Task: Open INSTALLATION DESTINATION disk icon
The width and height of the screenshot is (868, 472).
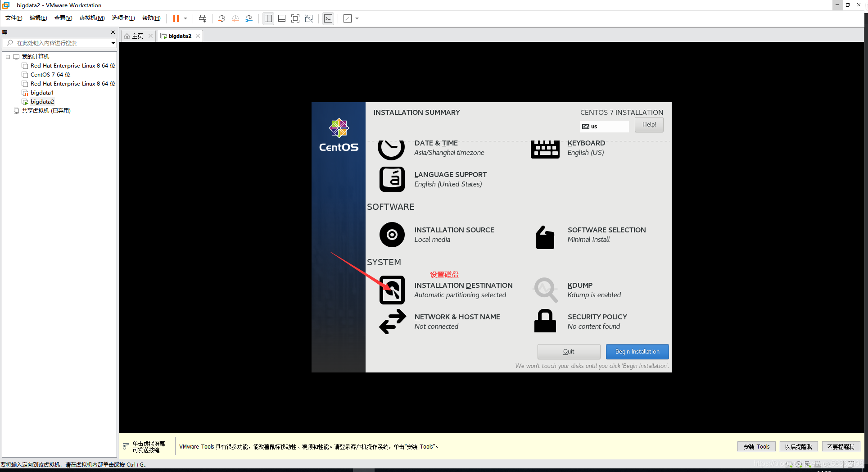Action: [392, 290]
